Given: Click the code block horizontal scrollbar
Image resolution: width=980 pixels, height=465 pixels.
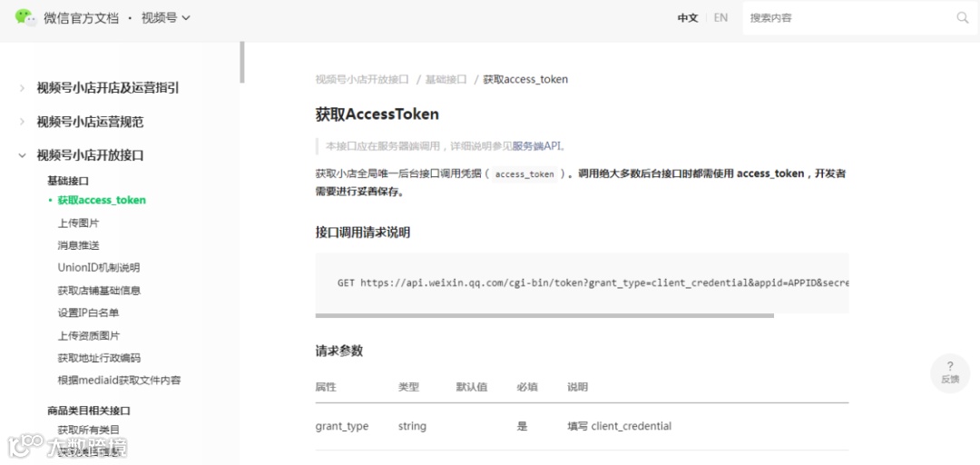Looking at the screenshot, I should 544,315.
